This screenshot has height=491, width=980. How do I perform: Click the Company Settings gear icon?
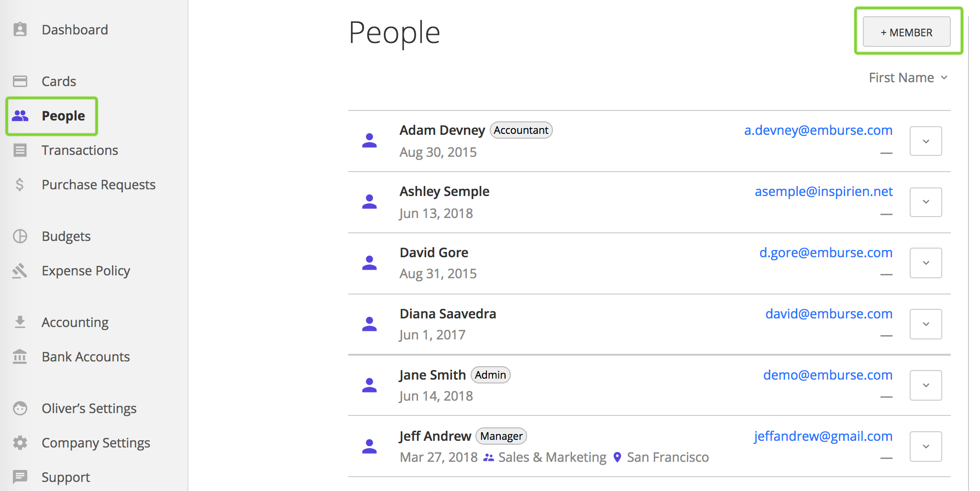pyautogui.click(x=20, y=443)
